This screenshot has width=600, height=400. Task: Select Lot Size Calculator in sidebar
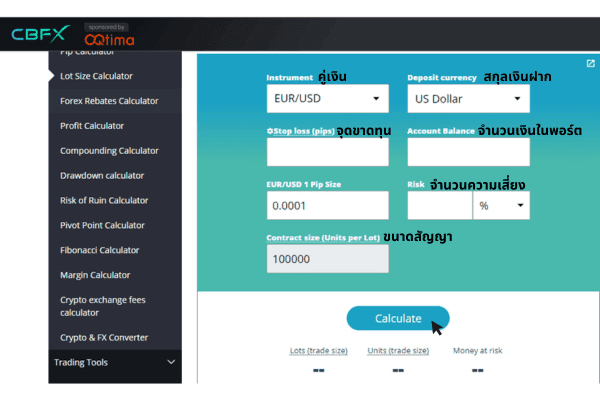[x=96, y=76]
